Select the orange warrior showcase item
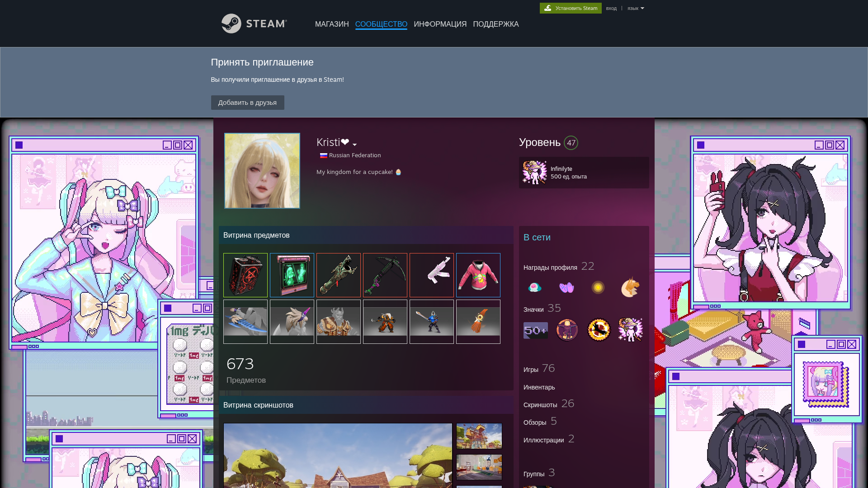 (x=385, y=322)
